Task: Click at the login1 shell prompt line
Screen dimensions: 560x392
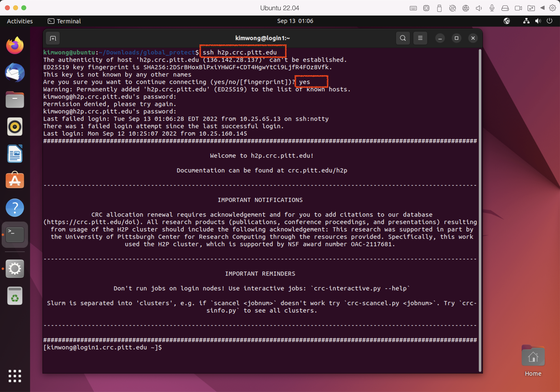Action: tap(102, 347)
